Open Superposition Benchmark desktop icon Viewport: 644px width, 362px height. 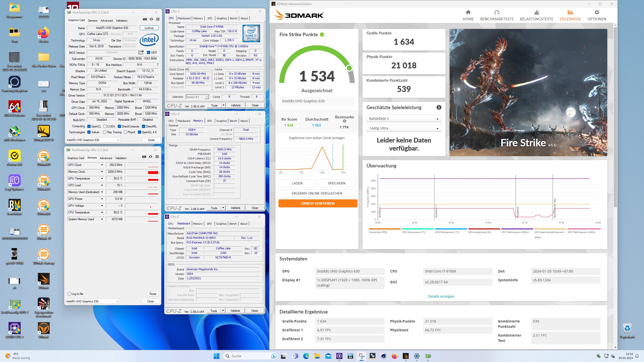(x=44, y=307)
